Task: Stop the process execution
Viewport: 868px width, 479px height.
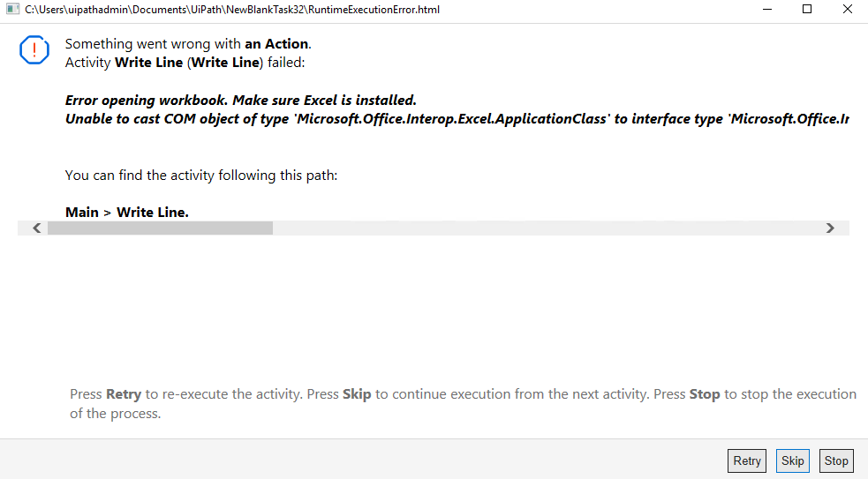Action: [835, 460]
